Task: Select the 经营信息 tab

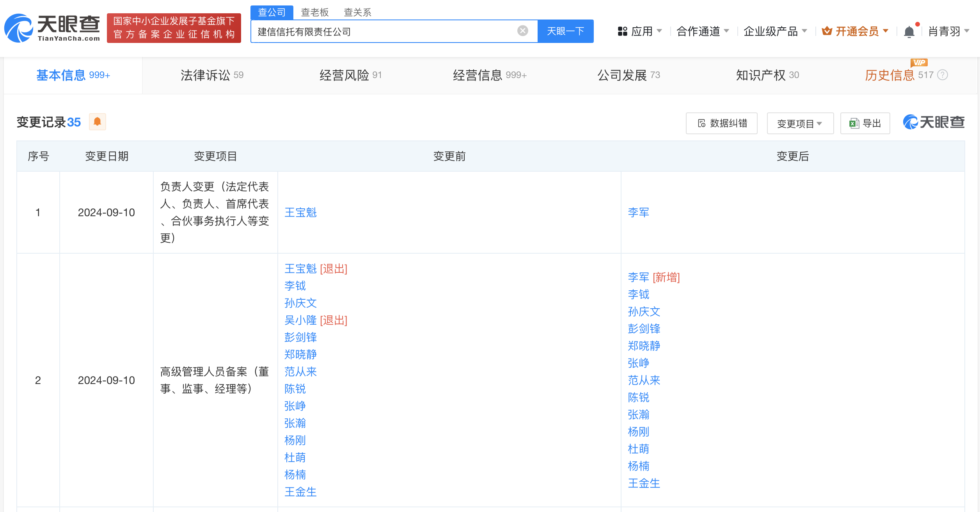Action: [490, 75]
